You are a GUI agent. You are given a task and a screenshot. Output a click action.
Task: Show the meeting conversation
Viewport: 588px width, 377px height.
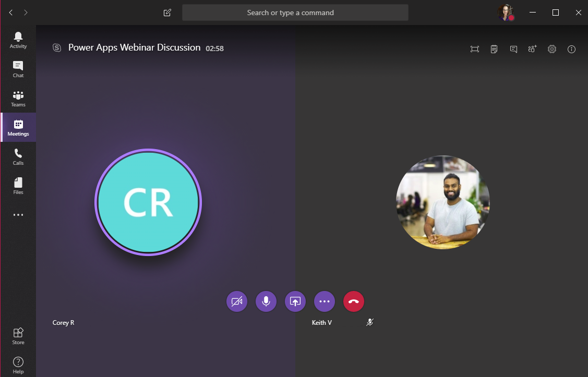click(x=513, y=49)
